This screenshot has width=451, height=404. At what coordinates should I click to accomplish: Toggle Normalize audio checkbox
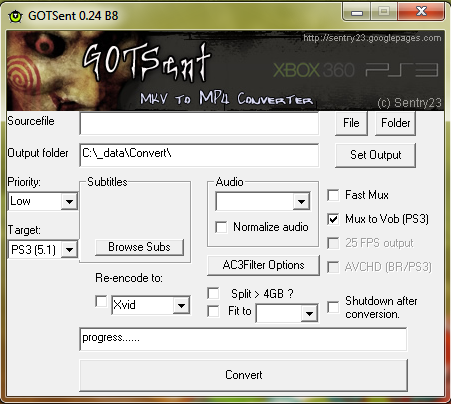pos(221,227)
